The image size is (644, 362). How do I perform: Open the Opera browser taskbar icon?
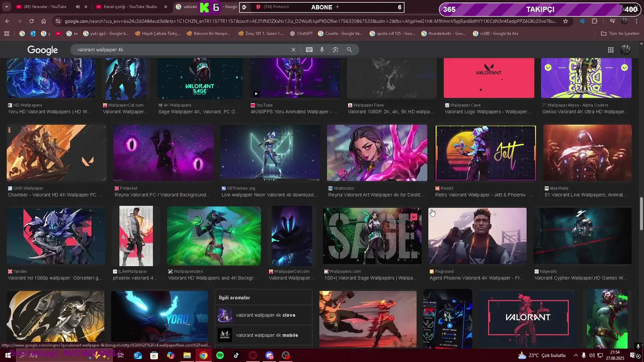tap(253, 355)
